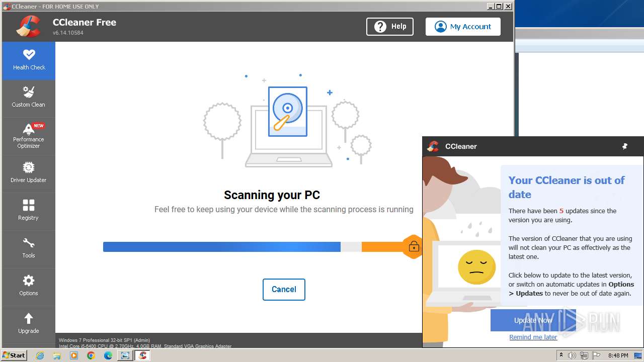Switch to CCleaner taskbar button
Image resolution: width=644 pixels, height=362 pixels.
point(142,355)
